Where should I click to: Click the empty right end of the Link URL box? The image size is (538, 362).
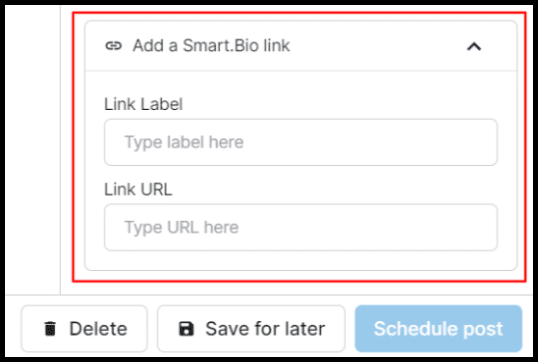(x=446, y=227)
